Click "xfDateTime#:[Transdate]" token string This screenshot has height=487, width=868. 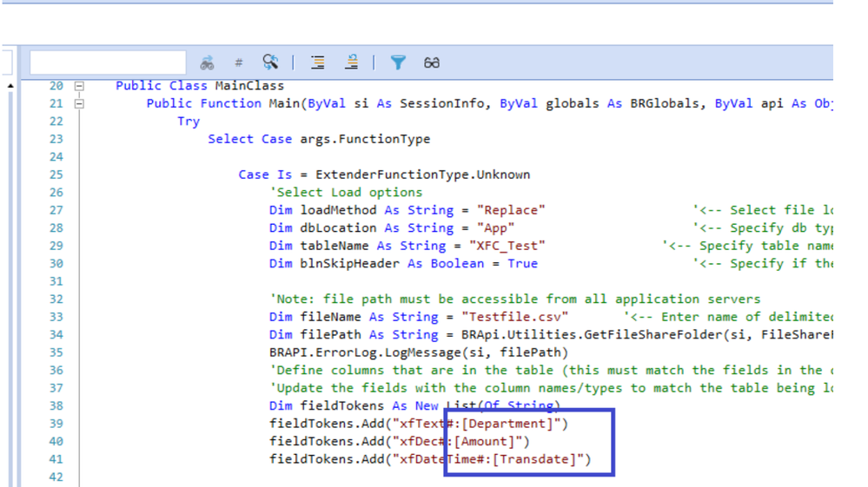tap(488, 459)
